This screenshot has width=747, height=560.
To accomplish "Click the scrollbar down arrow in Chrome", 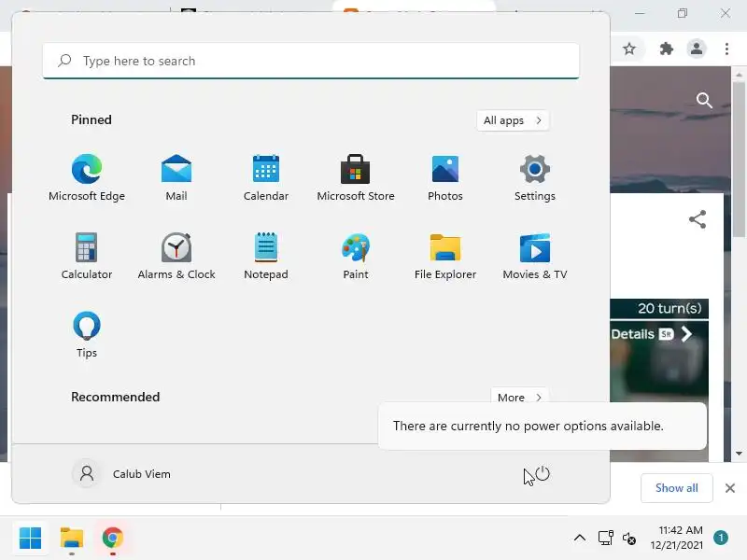I will [739, 454].
